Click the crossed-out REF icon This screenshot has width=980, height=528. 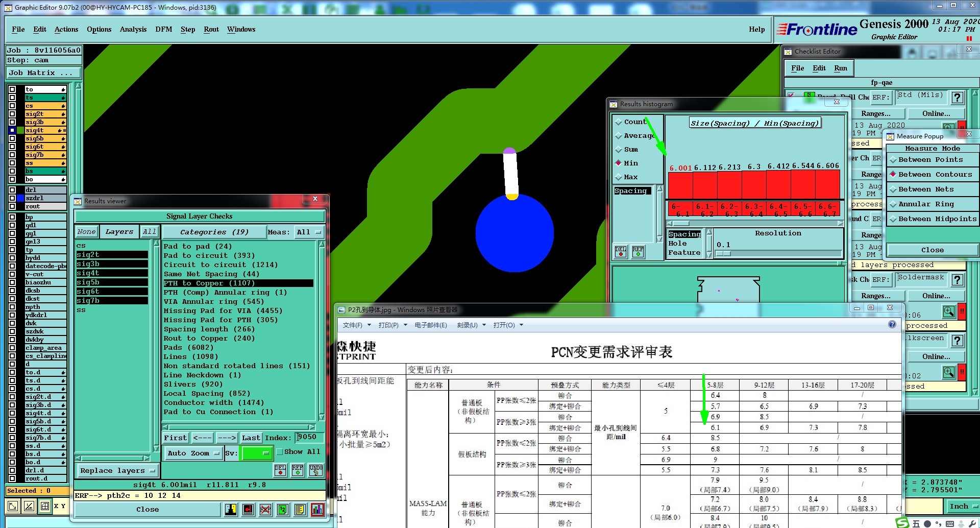coord(265,509)
